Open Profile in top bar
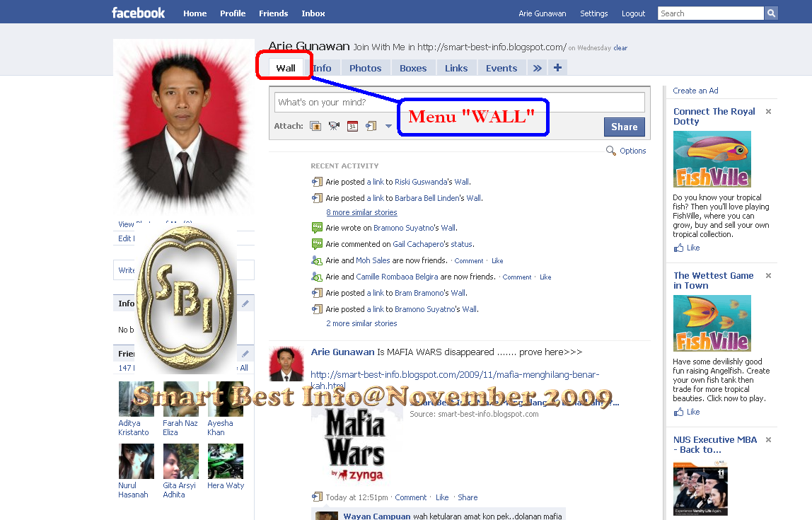 coord(233,13)
